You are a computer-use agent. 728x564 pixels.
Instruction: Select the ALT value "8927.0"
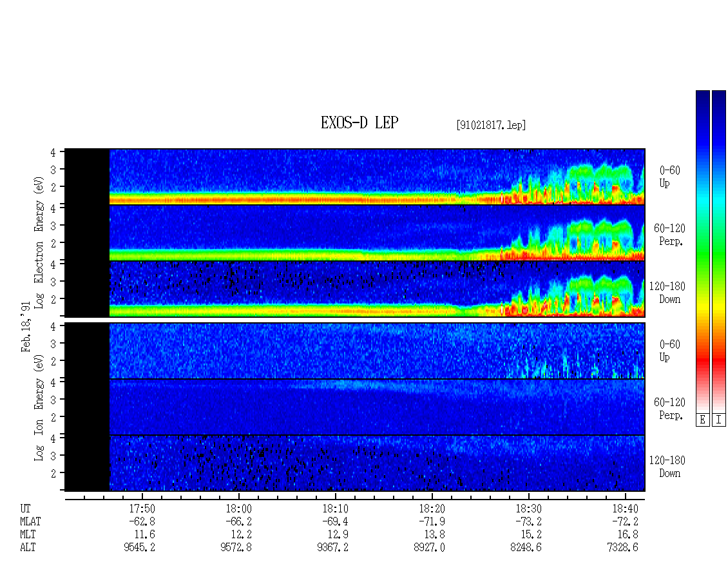pos(430,547)
